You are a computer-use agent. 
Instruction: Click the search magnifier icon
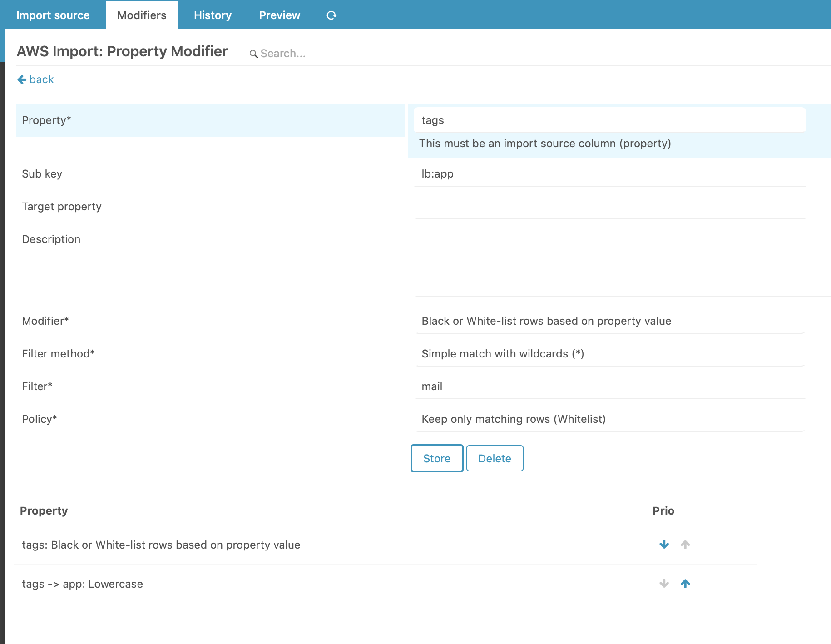(x=253, y=54)
